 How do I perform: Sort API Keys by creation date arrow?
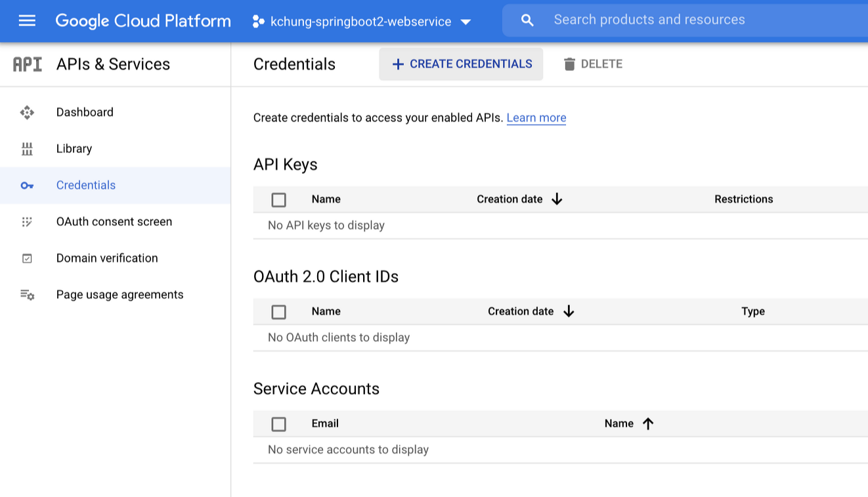[x=557, y=199]
